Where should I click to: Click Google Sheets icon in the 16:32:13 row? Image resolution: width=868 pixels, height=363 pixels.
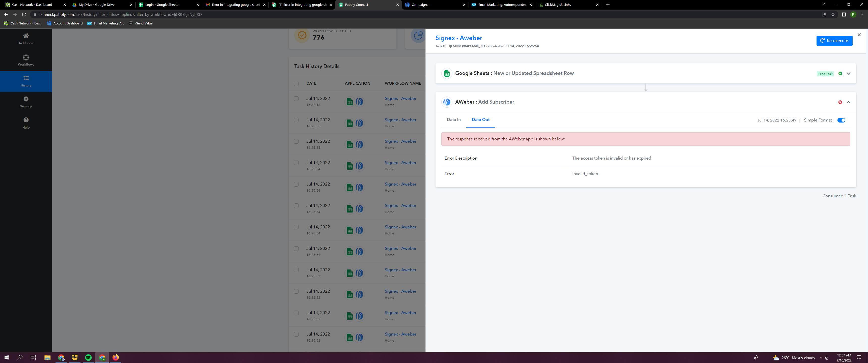tap(349, 102)
